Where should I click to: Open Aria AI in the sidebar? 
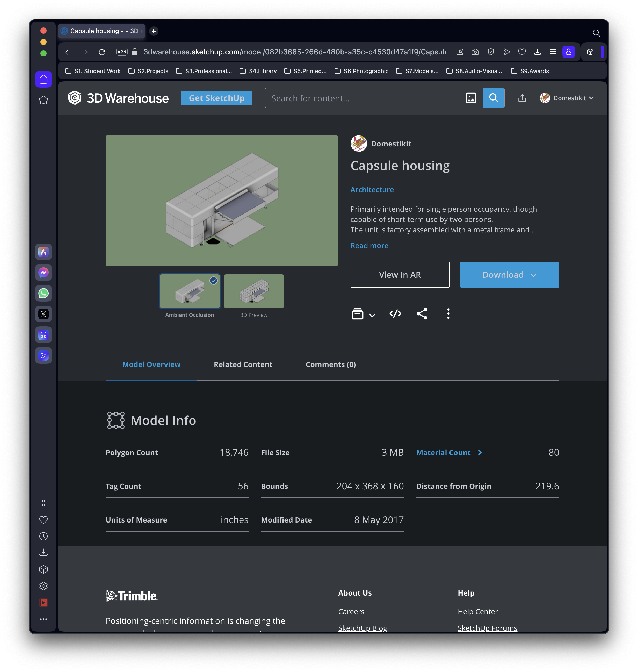pos(44,252)
